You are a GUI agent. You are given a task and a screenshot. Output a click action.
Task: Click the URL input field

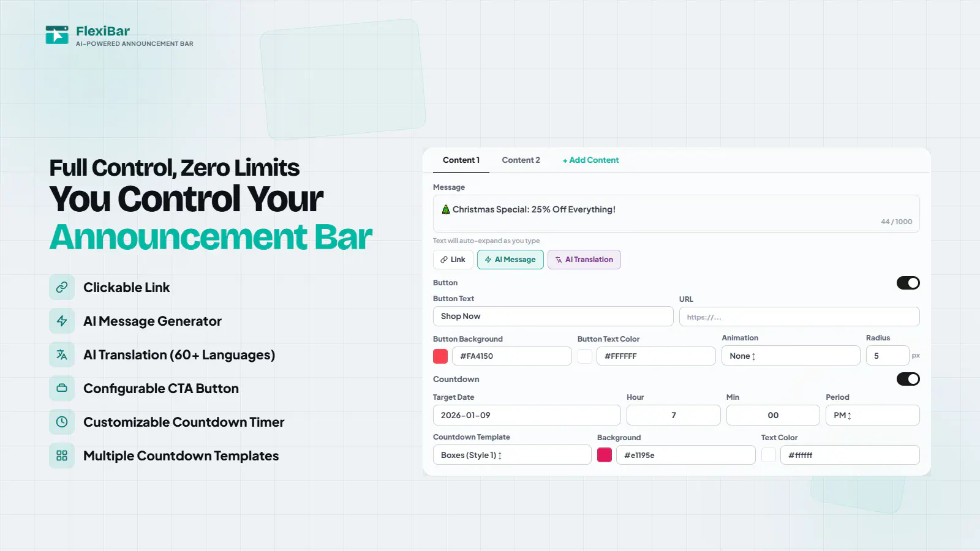point(799,317)
